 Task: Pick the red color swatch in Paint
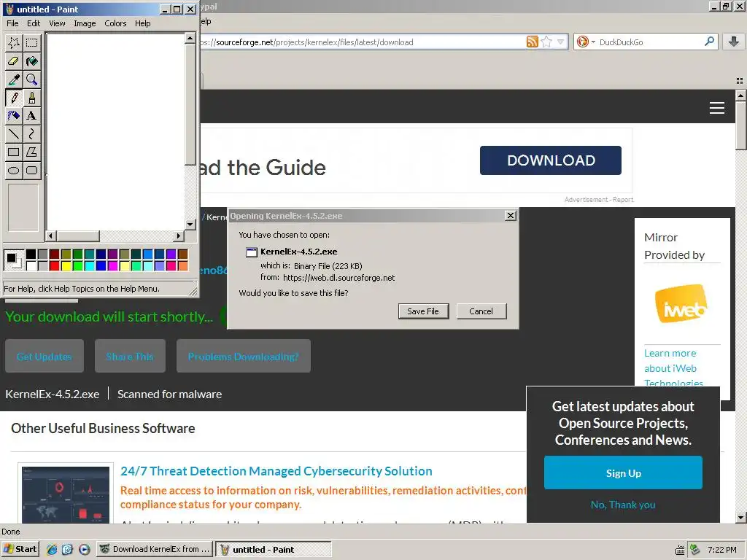point(54,265)
